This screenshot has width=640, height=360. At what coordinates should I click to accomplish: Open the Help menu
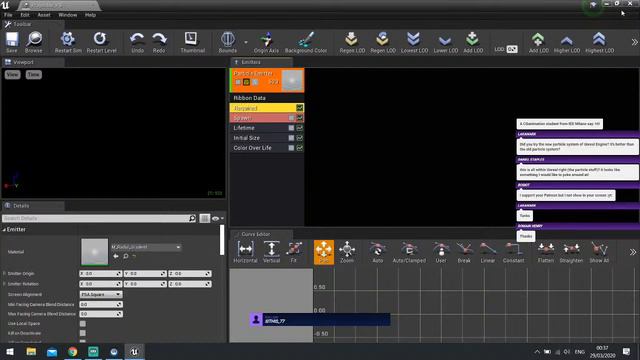90,15
